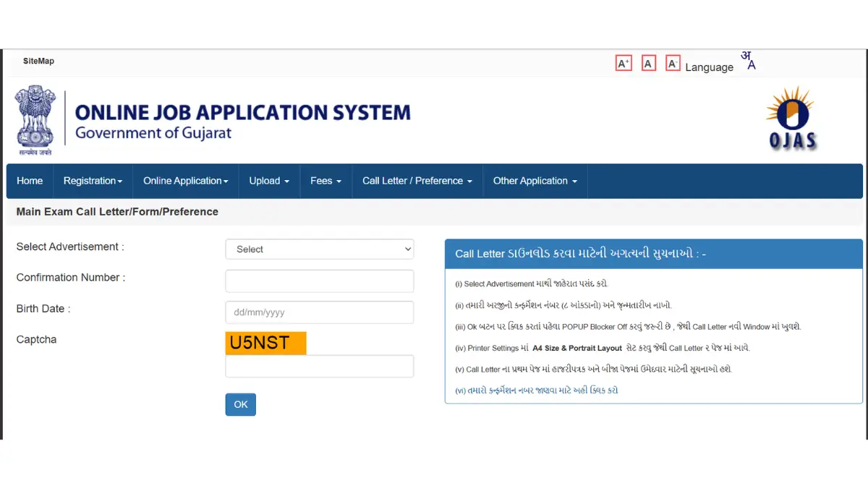The width and height of the screenshot is (868, 488).
Task: Open the link to find your confirmation number
Action: pos(536,390)
